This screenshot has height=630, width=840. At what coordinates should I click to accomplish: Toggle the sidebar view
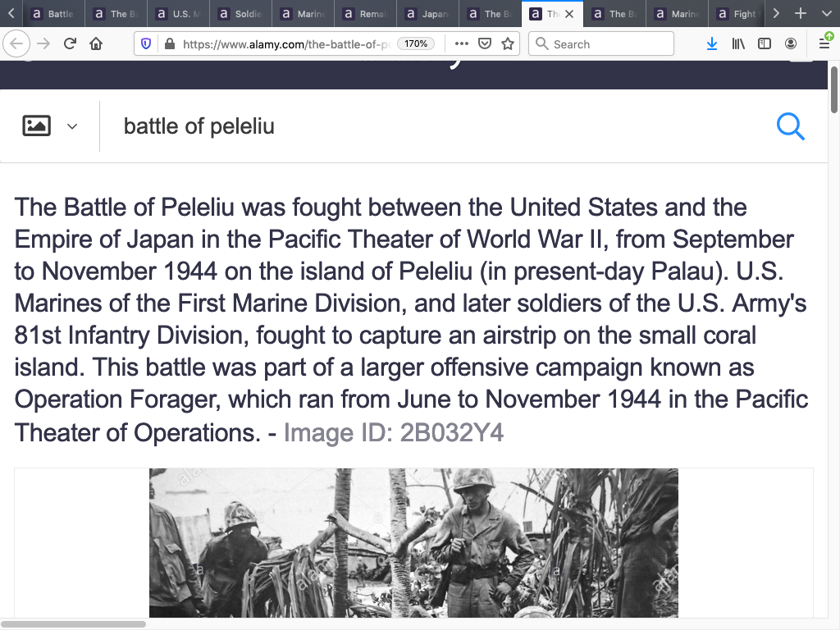(764, 43)
